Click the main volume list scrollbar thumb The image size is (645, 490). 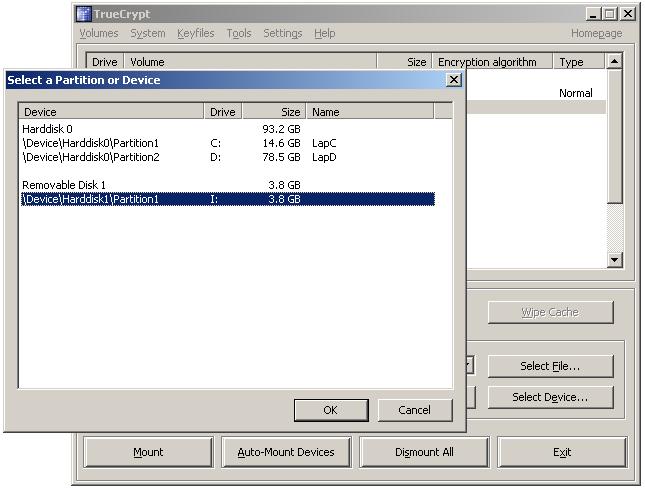(x=615, y=136)
